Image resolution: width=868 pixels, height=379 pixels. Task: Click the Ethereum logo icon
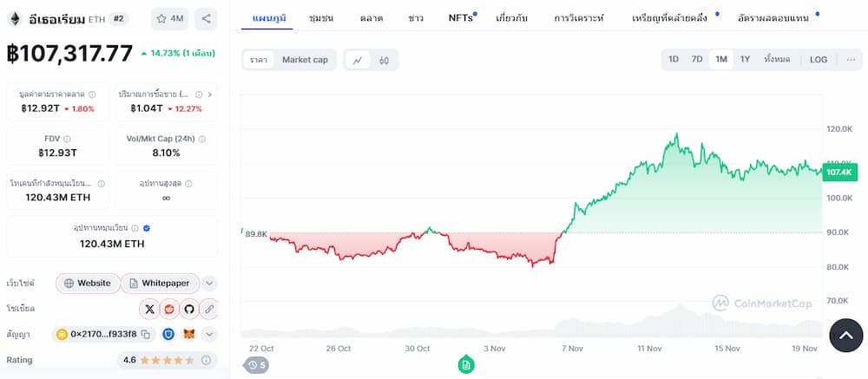coord(15,19)
